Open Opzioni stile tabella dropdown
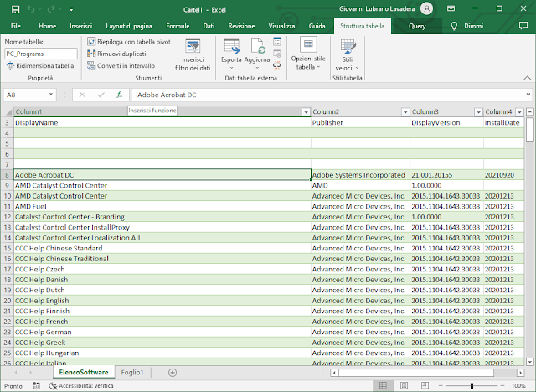This screenshot has height=392, width=536. pyautogui.click(x=308, y=54)
